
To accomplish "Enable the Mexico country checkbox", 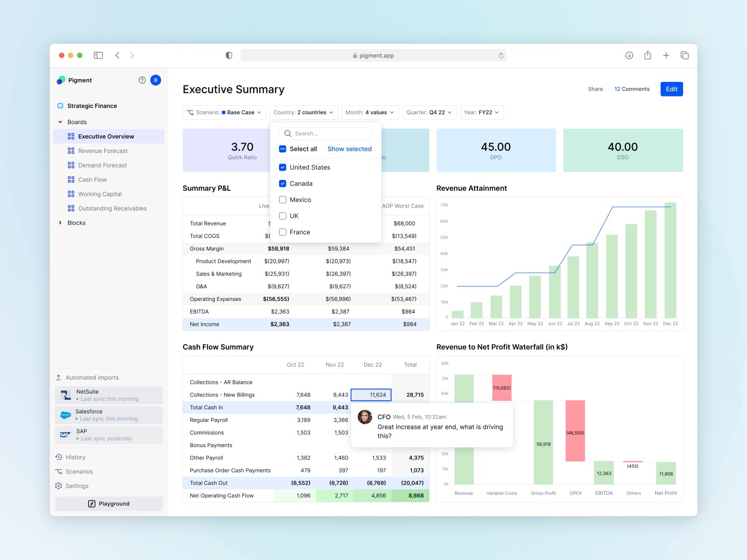I will pos(282,200).
